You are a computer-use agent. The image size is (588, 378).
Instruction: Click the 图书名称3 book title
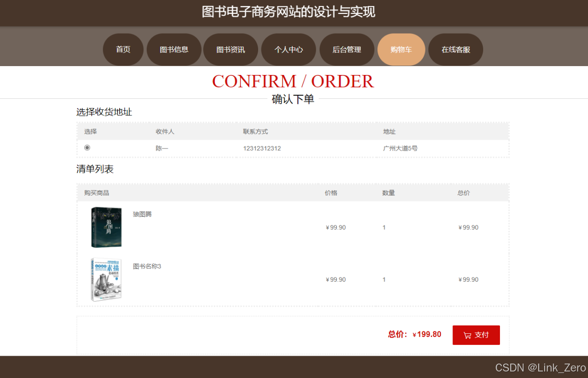click(x=147, y=266)
